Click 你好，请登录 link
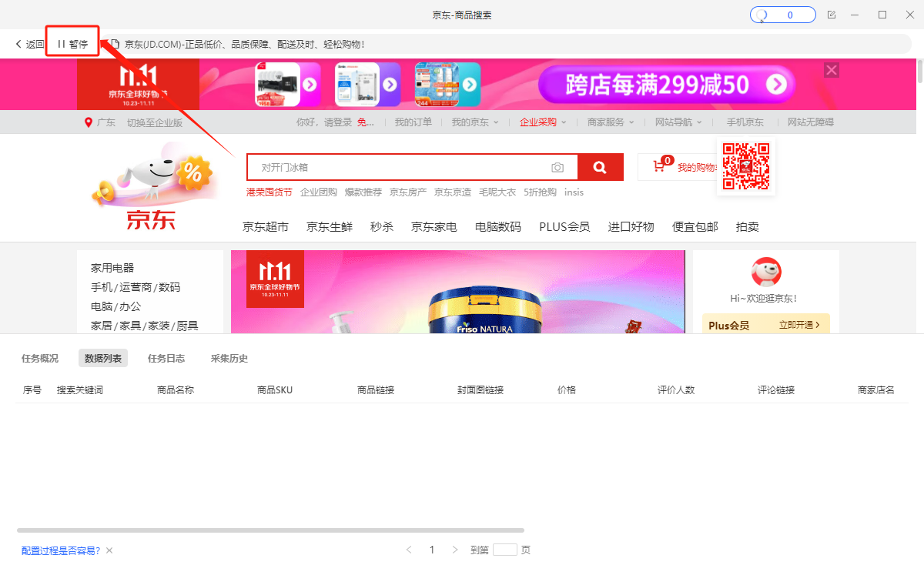The height and width of the screenshot is (565, 924). click(324, 122)
